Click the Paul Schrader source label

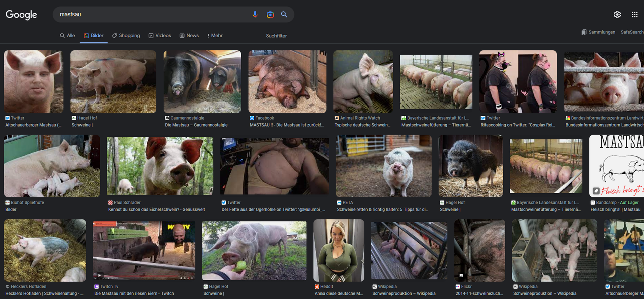(124, 203)
